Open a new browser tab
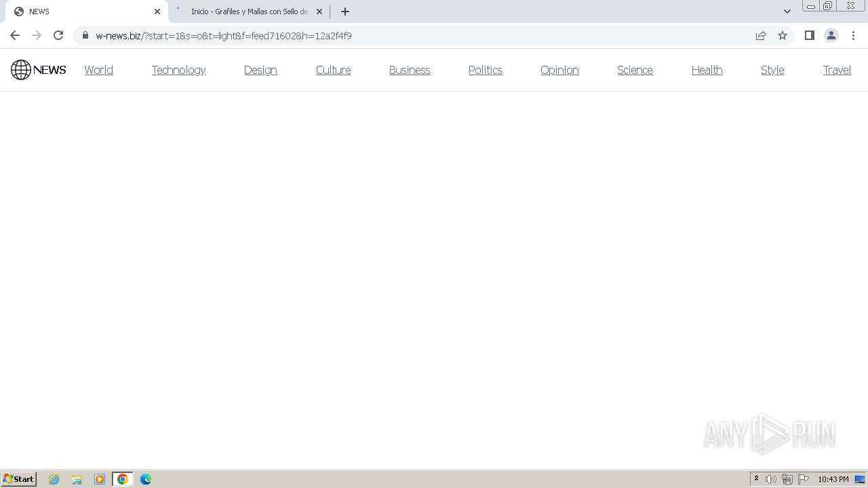 point(345,12)
